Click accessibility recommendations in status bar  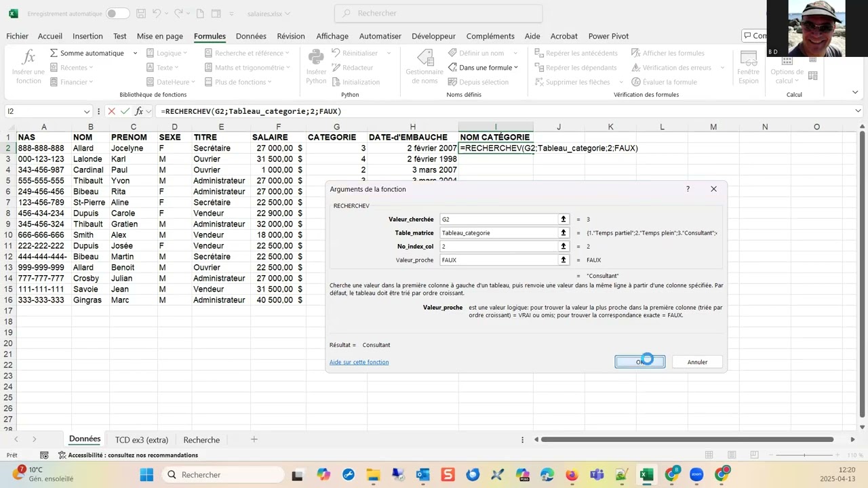(128, 455)
